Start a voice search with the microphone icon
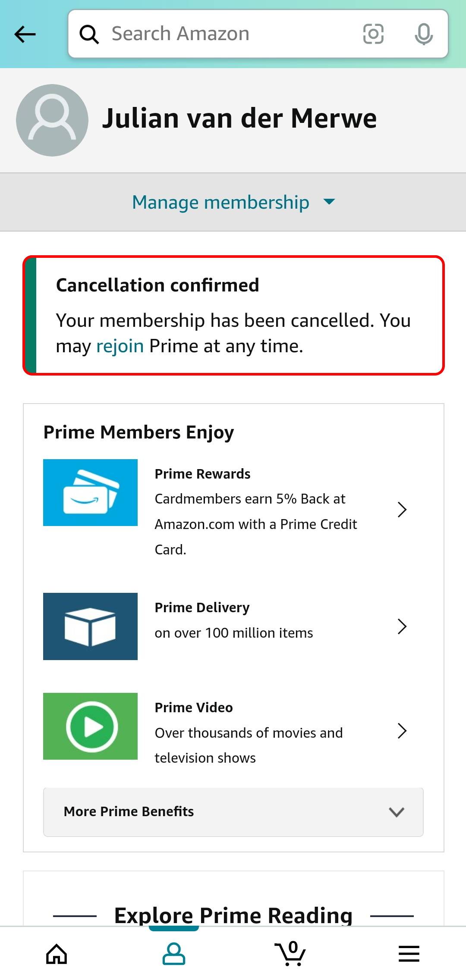This screenshot has height=980, width=466. (x=422, y=34)
